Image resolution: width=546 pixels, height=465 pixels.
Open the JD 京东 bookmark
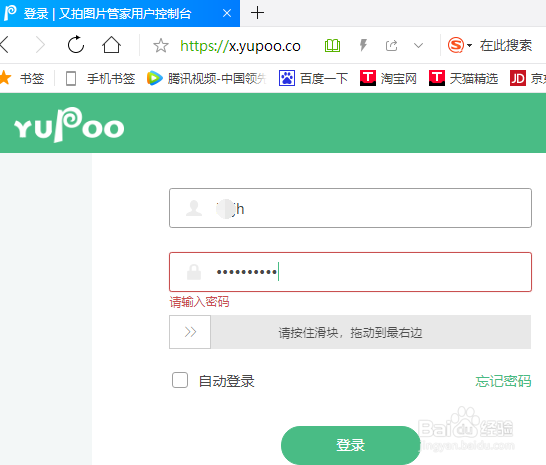coord(528,78)
